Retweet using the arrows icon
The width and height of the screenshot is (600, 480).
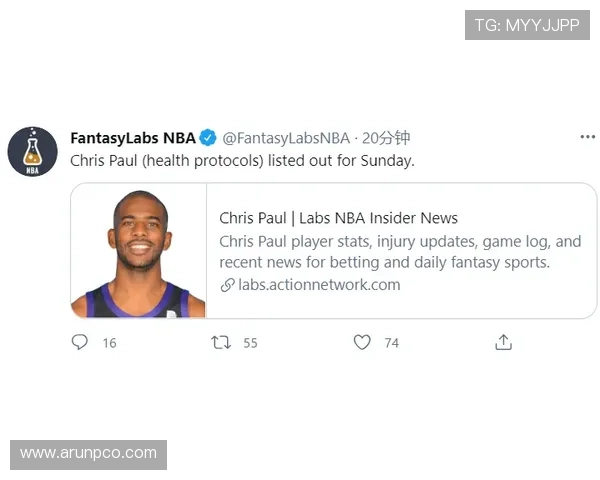[x=221, y=342]
